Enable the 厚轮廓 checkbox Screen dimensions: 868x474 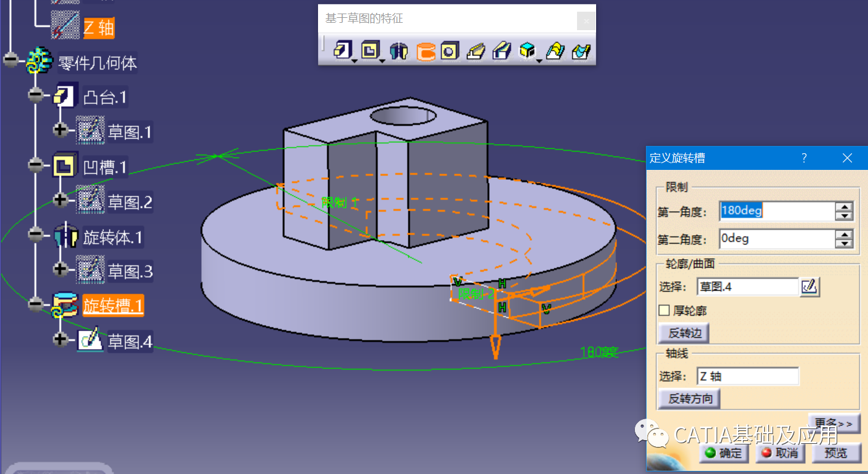[664, 310]
